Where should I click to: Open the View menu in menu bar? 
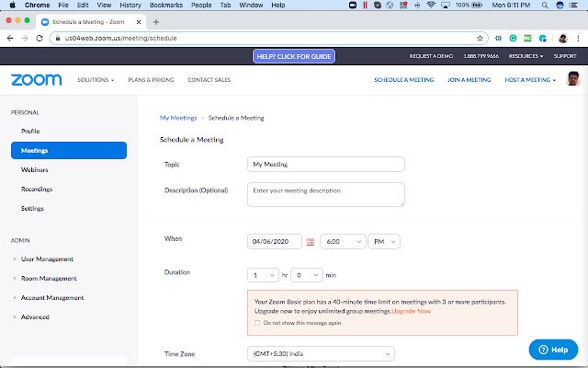[104, 5]
